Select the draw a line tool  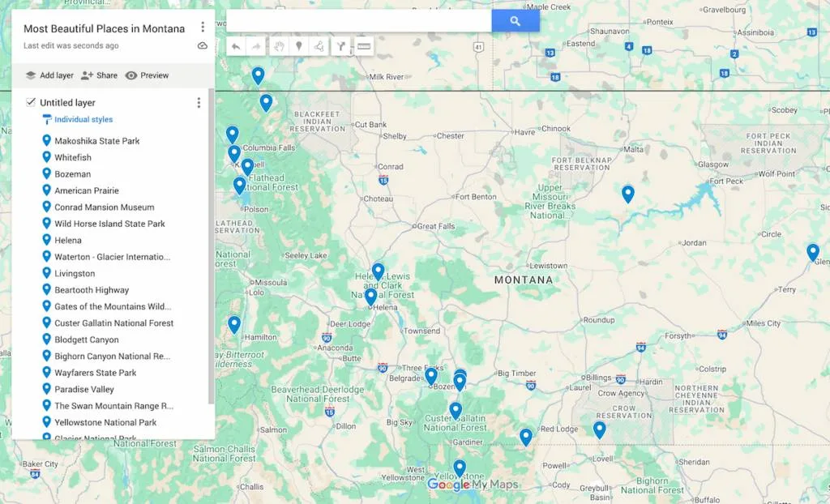319,46
